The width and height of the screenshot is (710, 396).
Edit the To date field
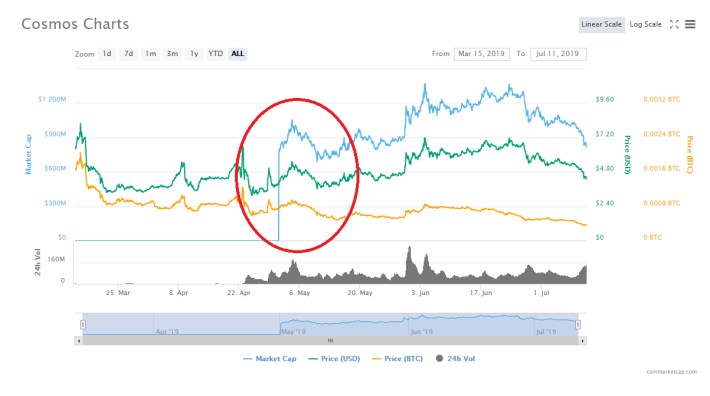pos(558,54)
